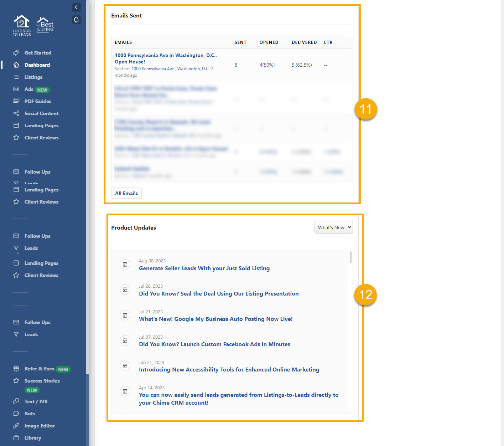Image resolution: width=504 pixels, height=446 pixels.
Task: Open the notifications bell icon
Action: [76, 20]
